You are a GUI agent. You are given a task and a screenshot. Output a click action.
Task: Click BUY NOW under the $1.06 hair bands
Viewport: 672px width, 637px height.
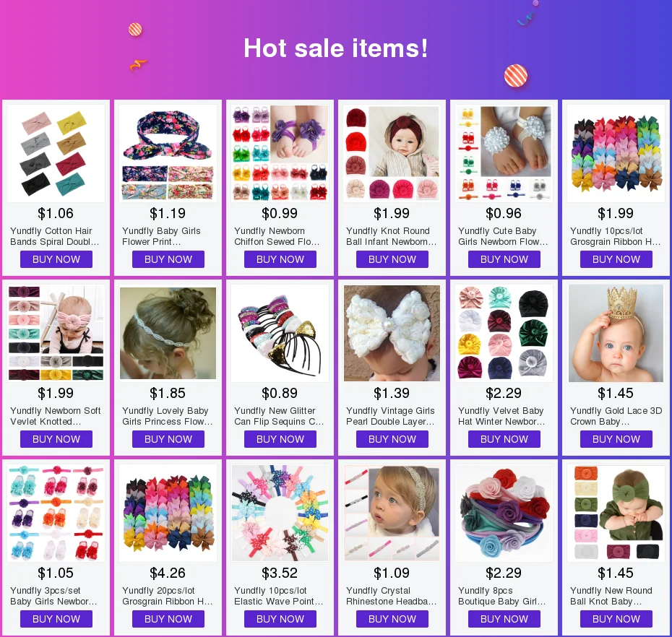click(x=56, y=259)
